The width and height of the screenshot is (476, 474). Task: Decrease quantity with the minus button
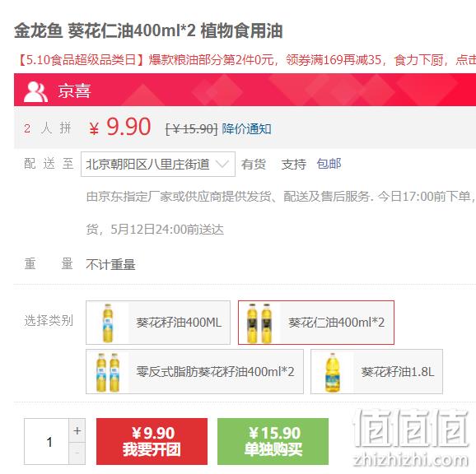pos(77,453)
